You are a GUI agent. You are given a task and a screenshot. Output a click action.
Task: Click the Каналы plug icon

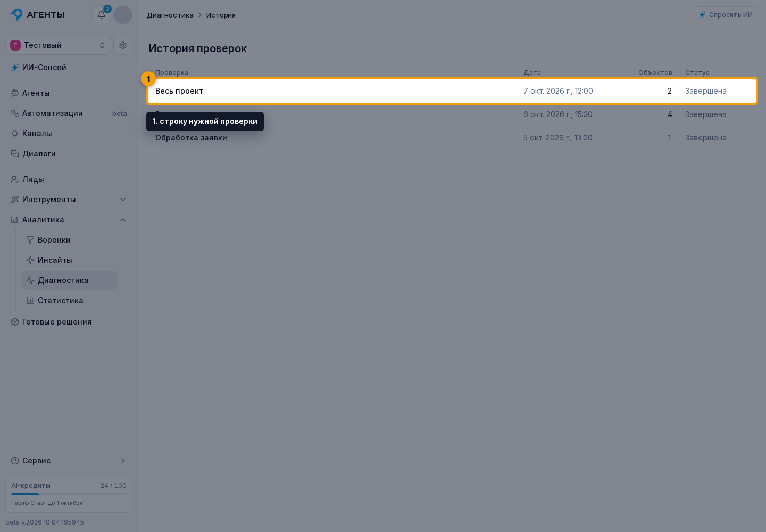(15, 134)
